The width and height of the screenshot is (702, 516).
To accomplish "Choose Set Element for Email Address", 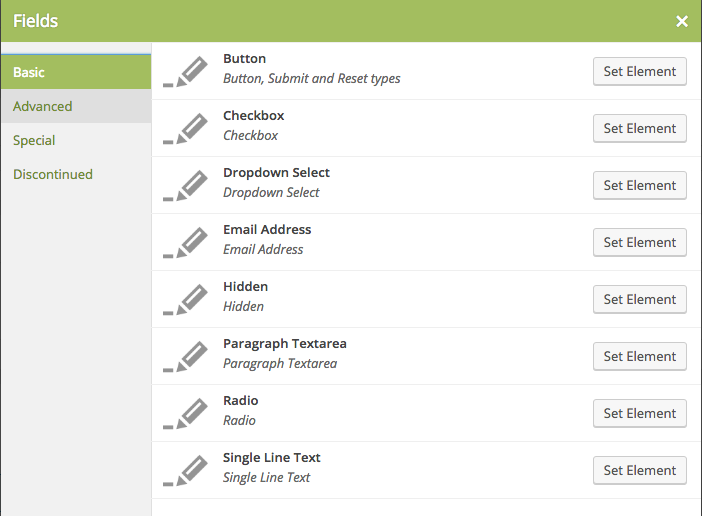I will point(640,242).
